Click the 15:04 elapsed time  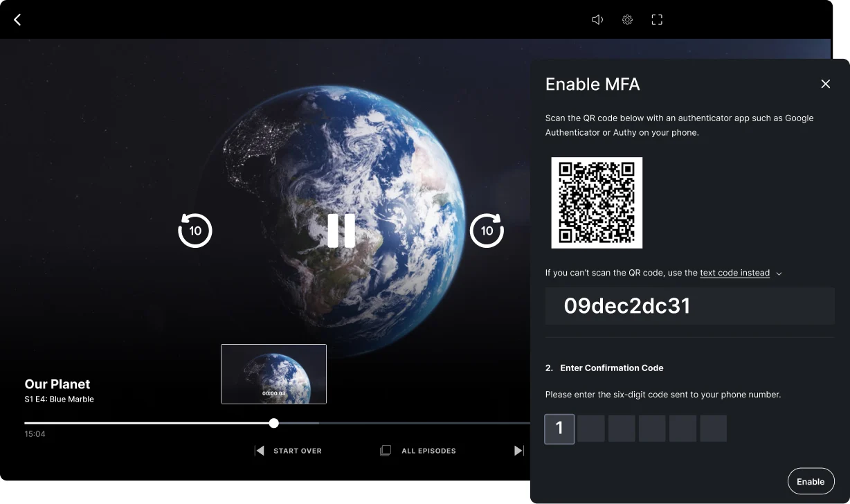35,434
